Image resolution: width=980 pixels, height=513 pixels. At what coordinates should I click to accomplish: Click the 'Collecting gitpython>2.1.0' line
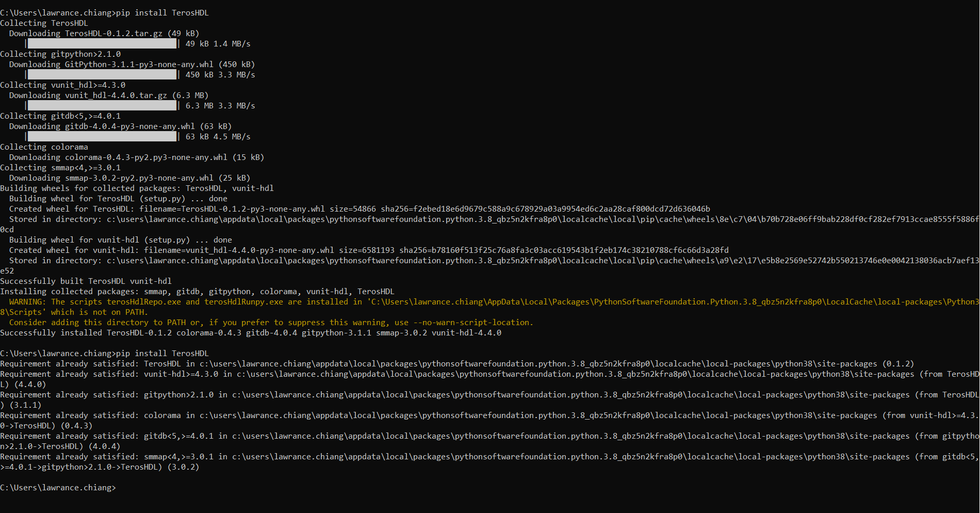(60, 54)
